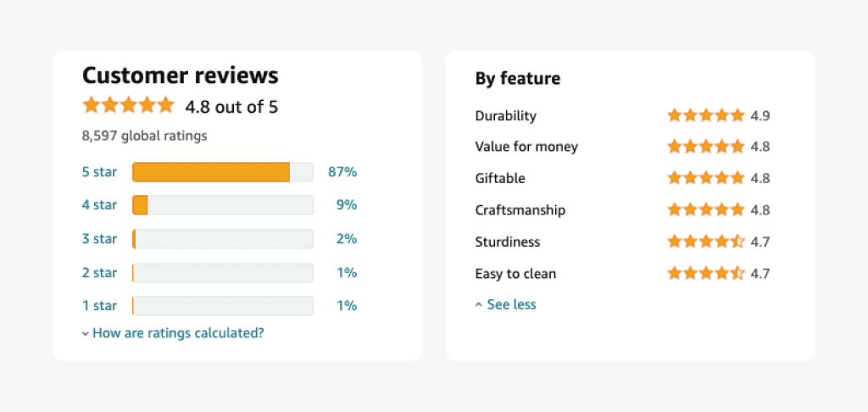The image size is (868, 412).
Task: Click the Easy to clean stars
Action: click(706, 274)
